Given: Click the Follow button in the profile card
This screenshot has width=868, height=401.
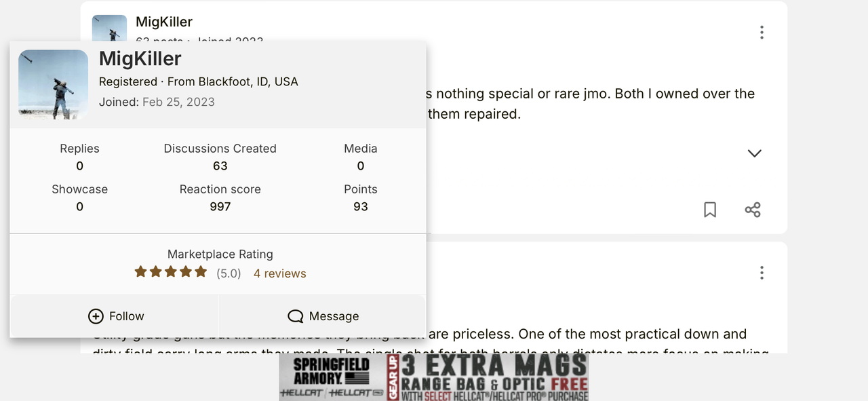Looking at the screenshot, I should (115, 316).
